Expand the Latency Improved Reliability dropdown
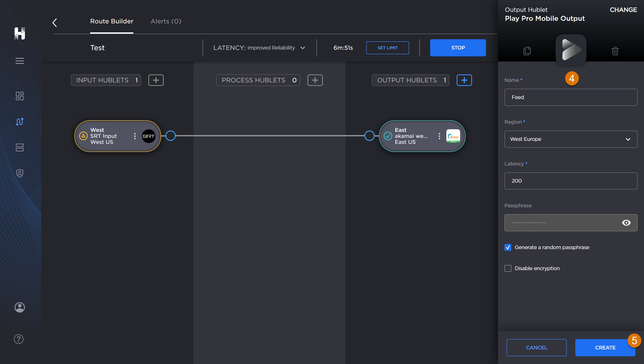Screen dimensions: 644x364 point(303,48)
